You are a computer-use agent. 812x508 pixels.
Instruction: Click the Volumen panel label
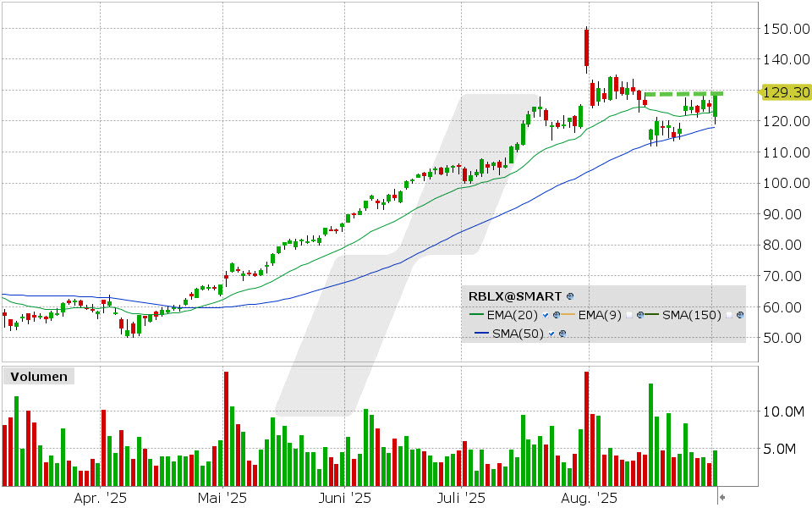pos(39,376)
